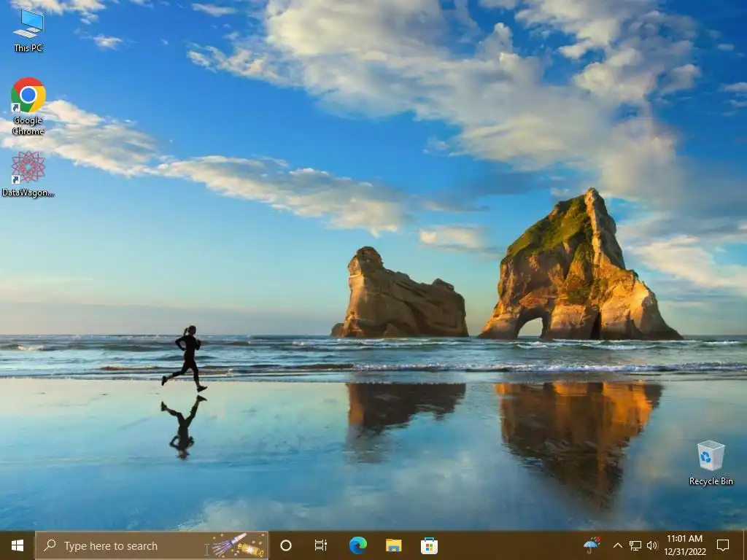The image size is (747, 560).
Task: Click the fireworks search highlight in the search box
Action: (x=239, y=545)
